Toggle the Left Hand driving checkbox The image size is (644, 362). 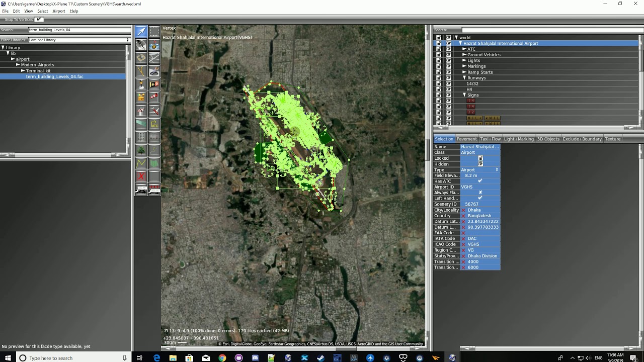pos(480,198)
